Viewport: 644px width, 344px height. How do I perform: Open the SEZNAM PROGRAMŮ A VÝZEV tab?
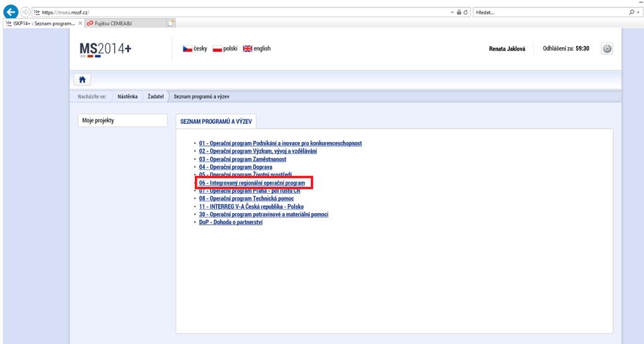[216, 121]
